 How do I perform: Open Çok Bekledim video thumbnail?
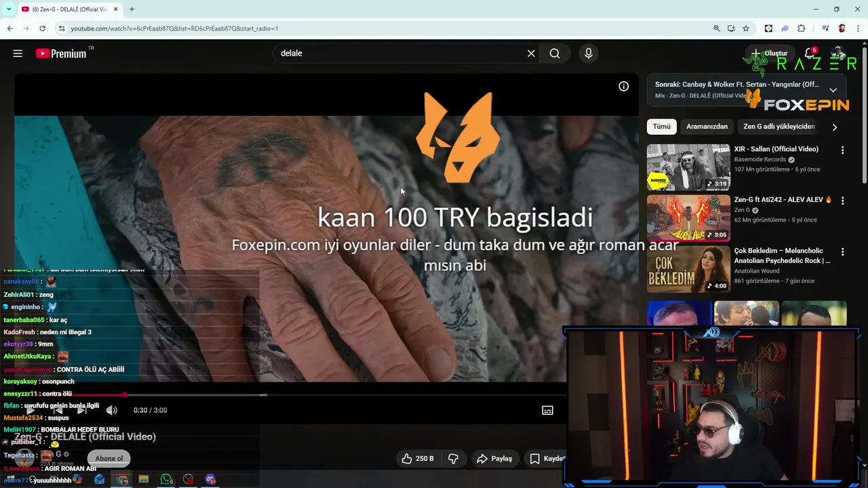pyautogui.click(x=688, y=268)
